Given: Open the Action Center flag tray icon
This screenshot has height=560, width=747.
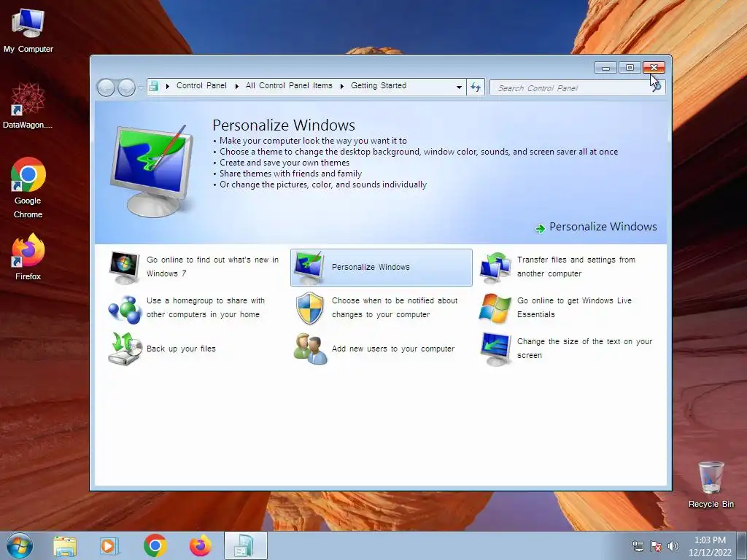Looking at the screenshot, I should (x=656, y=546).
